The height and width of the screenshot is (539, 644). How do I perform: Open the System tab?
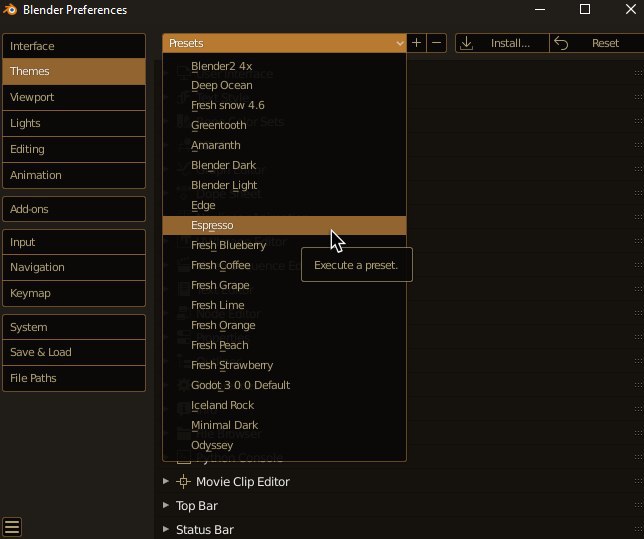pos(74,327)
